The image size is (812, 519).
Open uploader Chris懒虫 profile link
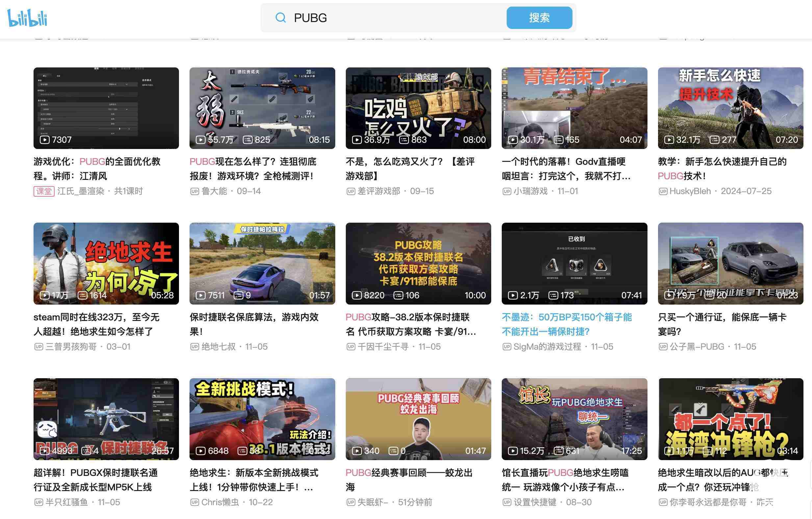(x=220, y=503)
